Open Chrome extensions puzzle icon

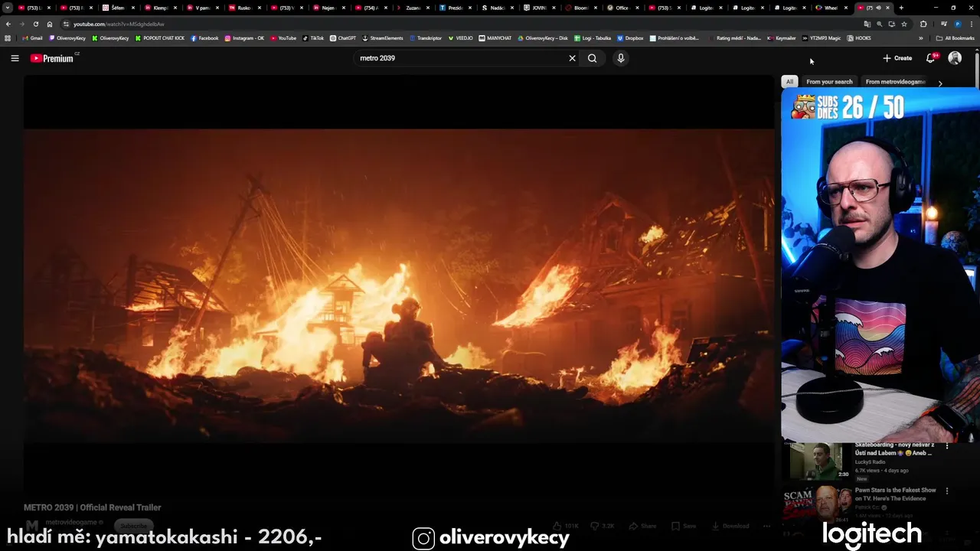(x=923, y=24)
